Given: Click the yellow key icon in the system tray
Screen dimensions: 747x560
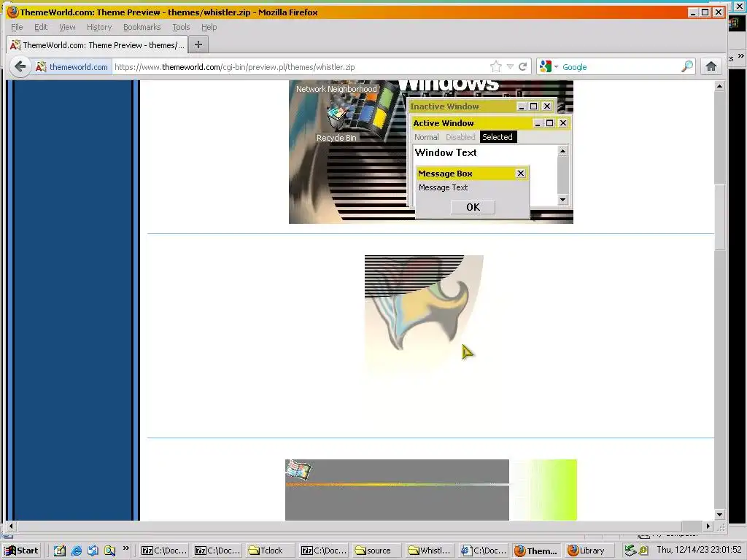Looking at the screenshot, I should [643, 551].
